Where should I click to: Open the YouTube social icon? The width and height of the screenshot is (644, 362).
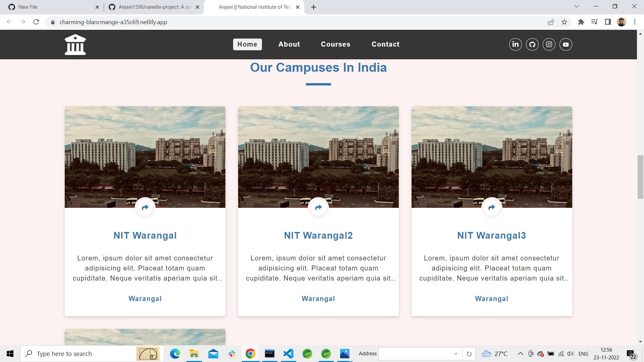[566, 44]
